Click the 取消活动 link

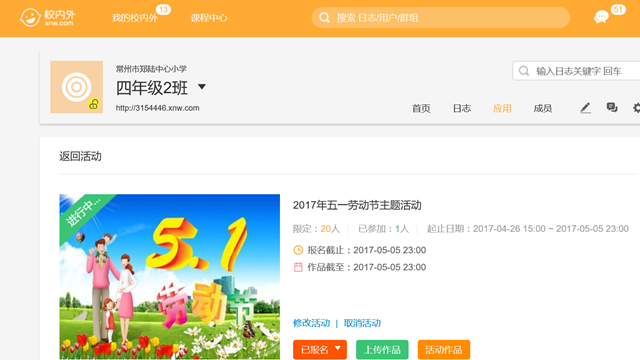[362, 323]
